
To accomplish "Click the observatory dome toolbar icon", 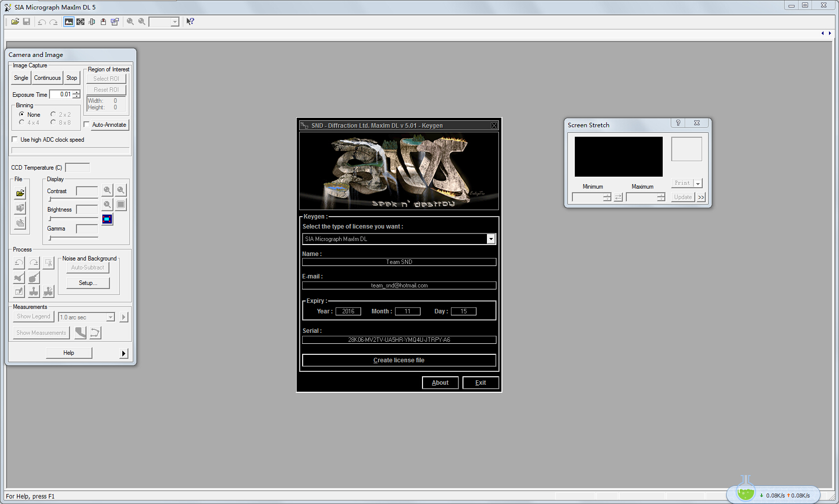I will pos(103,22).
